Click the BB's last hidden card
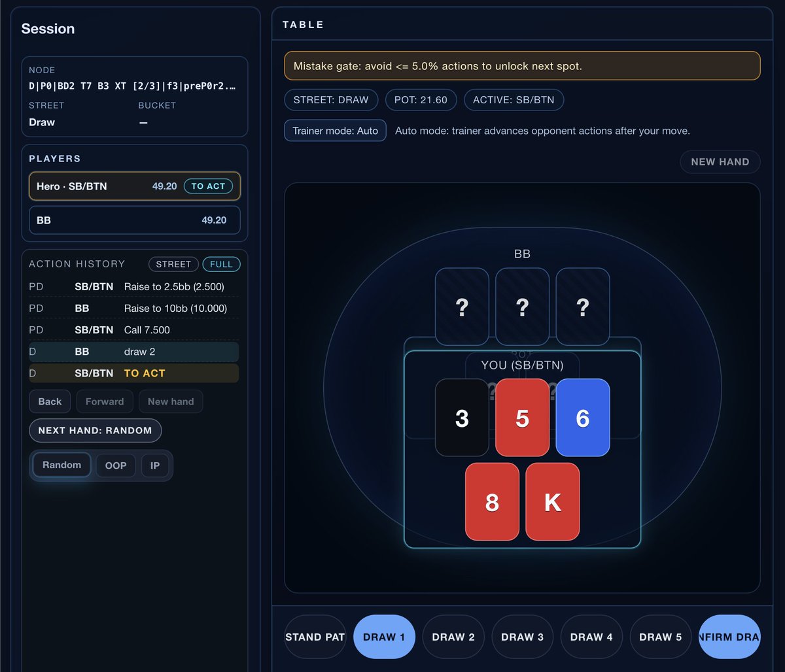This screenshot has width=785, height=672. pyautogui.click(x=583, y=307)
